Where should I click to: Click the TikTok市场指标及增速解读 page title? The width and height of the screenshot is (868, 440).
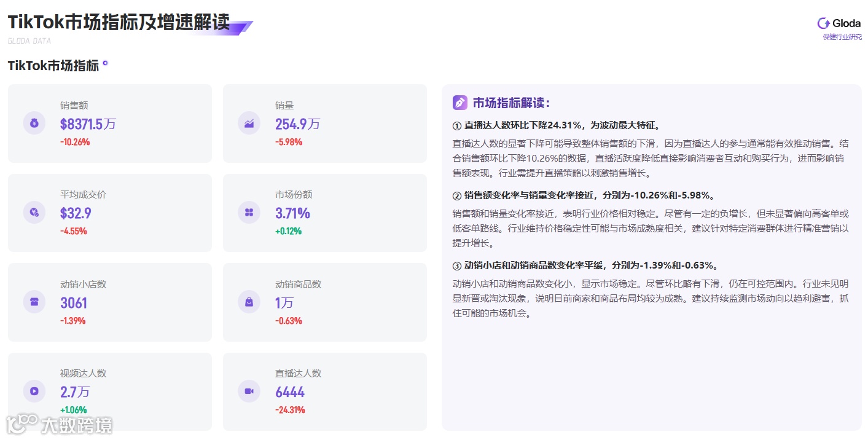[x=119, y=22]
